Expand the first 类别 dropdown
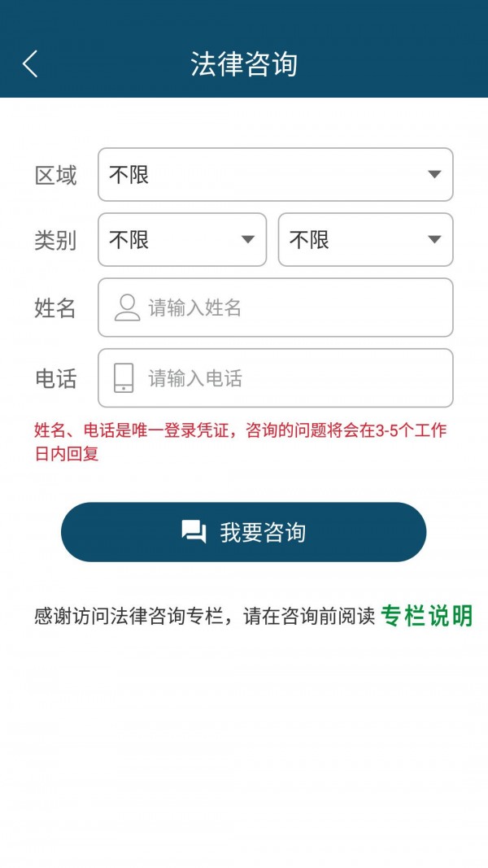Image resolution: width=488 pixels, height=868 pixels. coord(181,240)
